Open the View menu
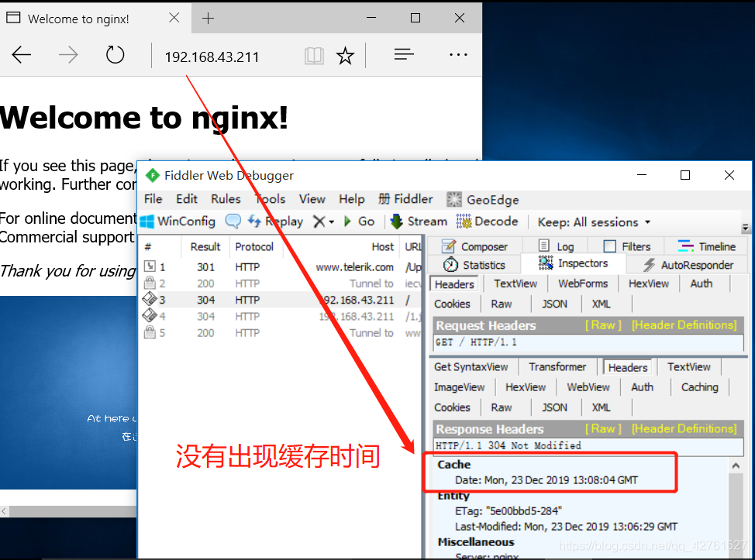Image resolution: width=755 pixels, height=560 pixels. point(312,199)
